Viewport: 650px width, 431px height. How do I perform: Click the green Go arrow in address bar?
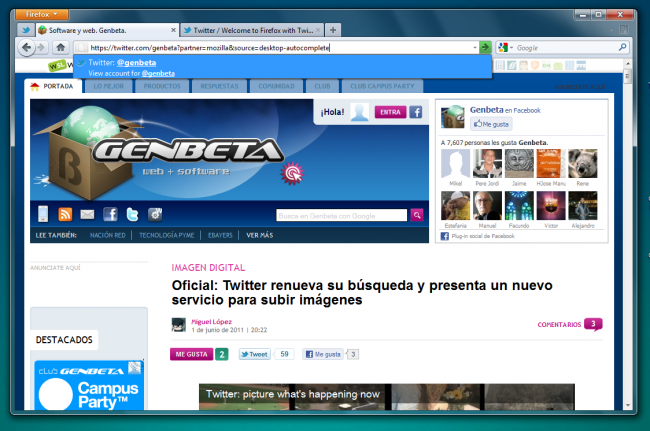pyautogui.click(x=485, y=47)
